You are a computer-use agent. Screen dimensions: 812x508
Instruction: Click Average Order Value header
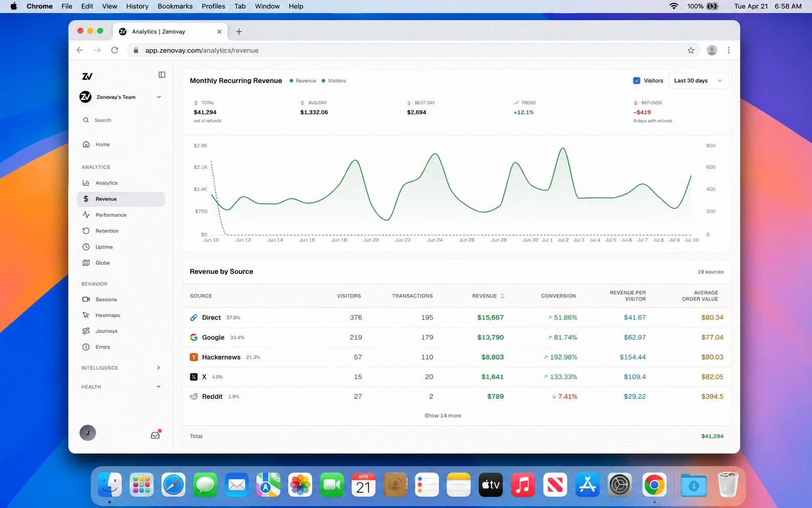[700, 296]
